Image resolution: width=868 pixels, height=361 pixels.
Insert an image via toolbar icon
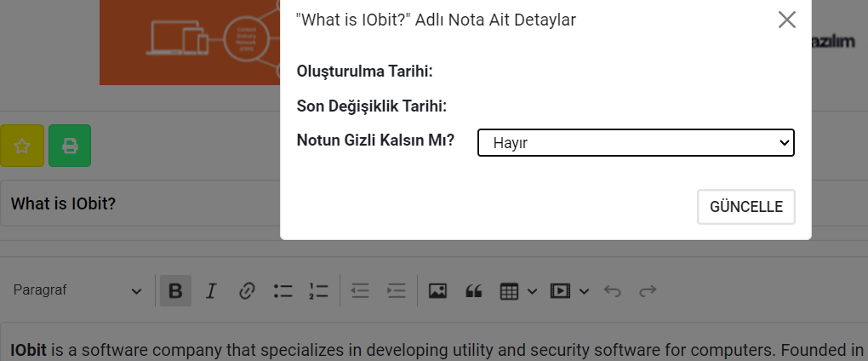tap(437, 291)
